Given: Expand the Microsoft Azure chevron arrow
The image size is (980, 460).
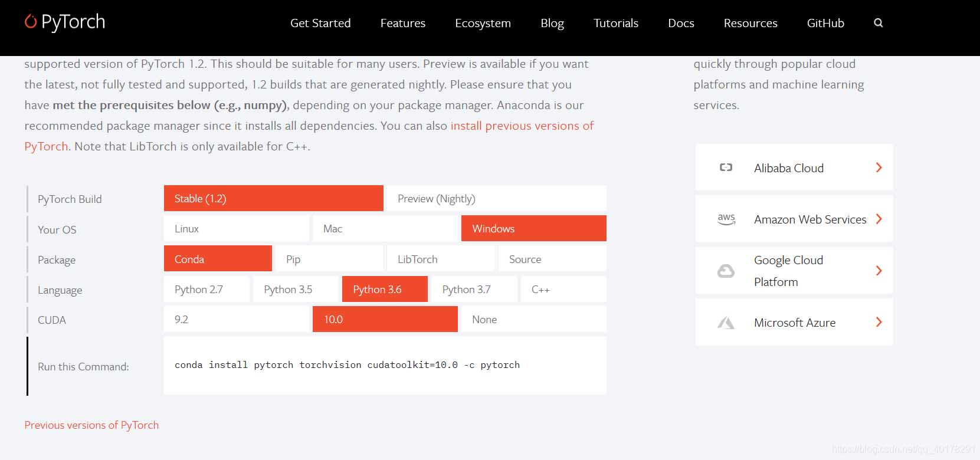Looking at the screenshot, I should (x=879, y=322).
